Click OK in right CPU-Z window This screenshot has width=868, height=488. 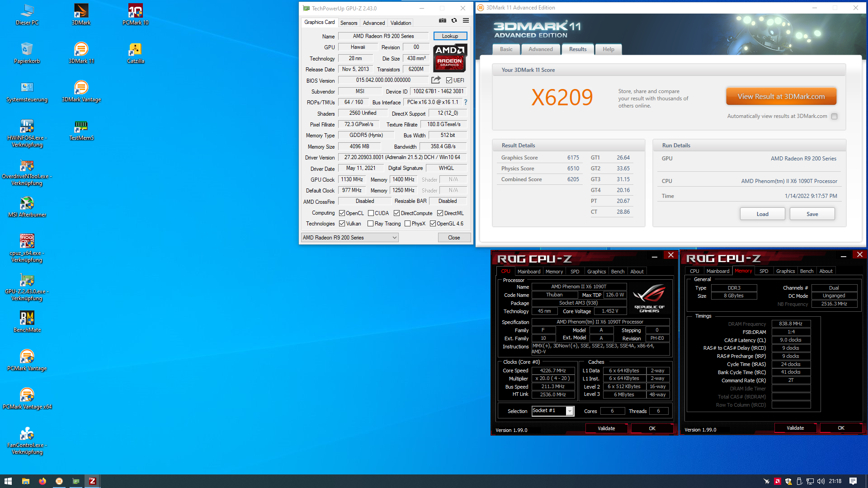[841, 428]
